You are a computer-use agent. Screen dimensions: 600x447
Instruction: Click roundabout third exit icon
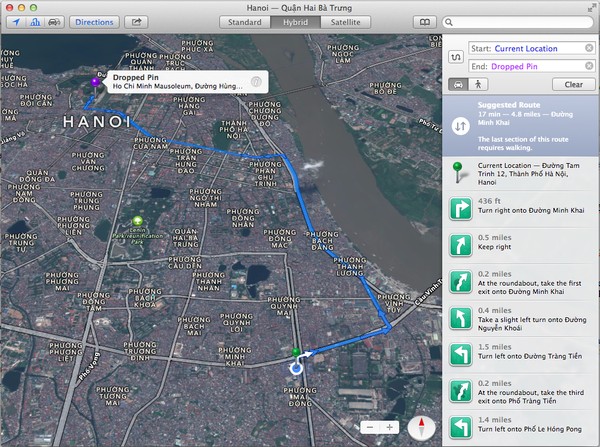(460, 391)
